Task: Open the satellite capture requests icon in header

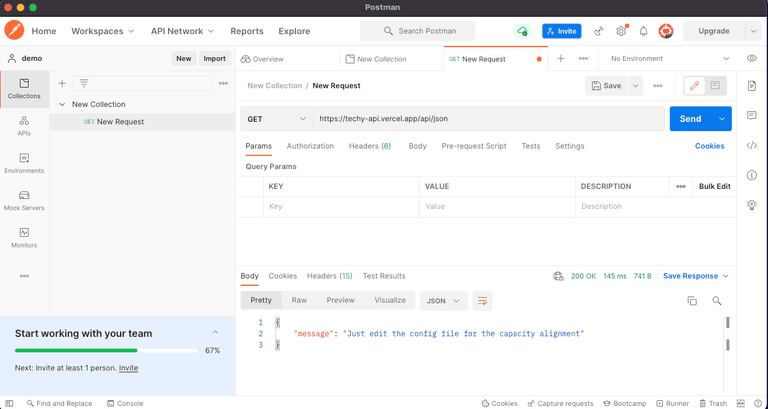Action: click(x=599, y=31)
